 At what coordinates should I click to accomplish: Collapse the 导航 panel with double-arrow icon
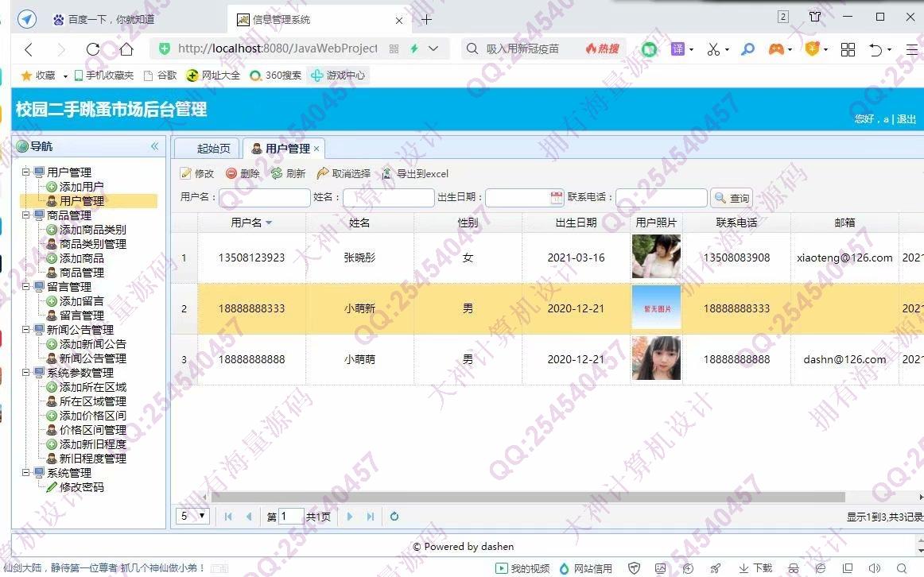[155, 146]
